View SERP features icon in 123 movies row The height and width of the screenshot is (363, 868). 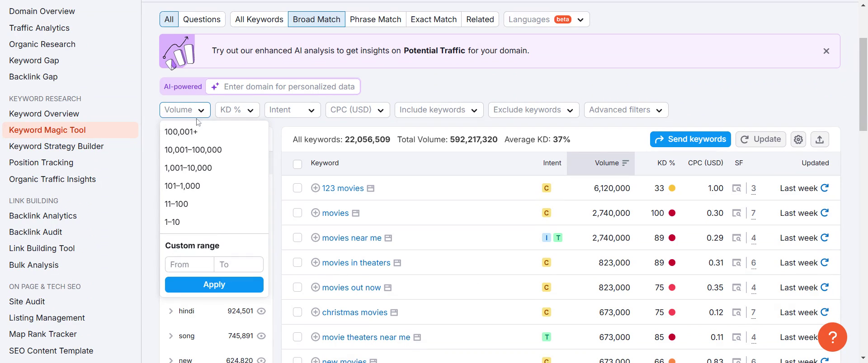737,188
